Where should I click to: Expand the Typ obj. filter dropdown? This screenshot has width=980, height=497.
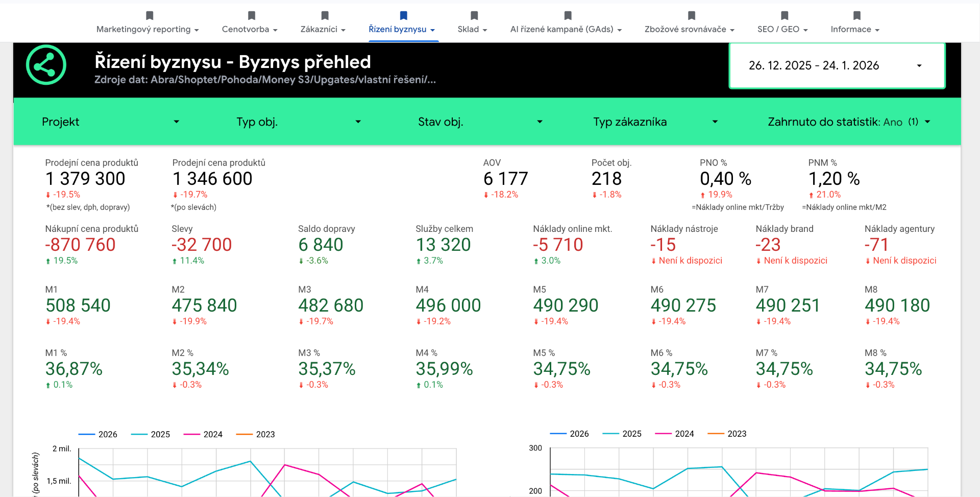pos(299,122)
